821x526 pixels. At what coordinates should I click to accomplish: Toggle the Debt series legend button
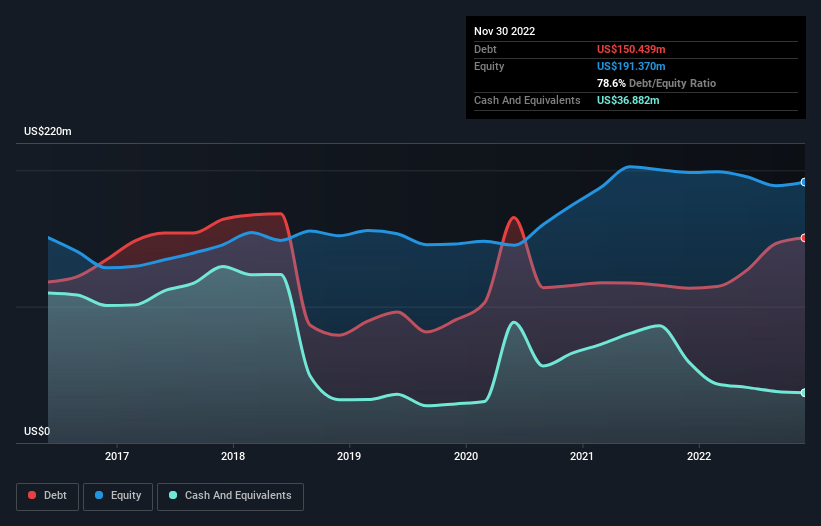click(47, 496)
